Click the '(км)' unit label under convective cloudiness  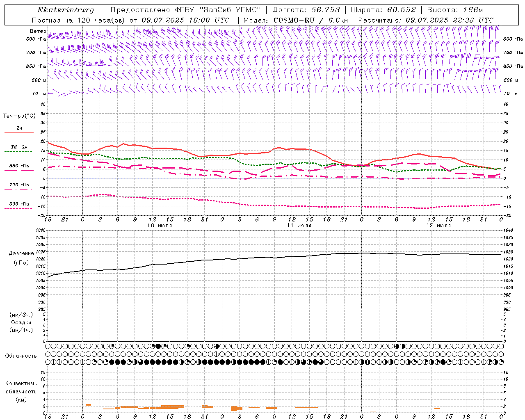click(x=21, y=399)
